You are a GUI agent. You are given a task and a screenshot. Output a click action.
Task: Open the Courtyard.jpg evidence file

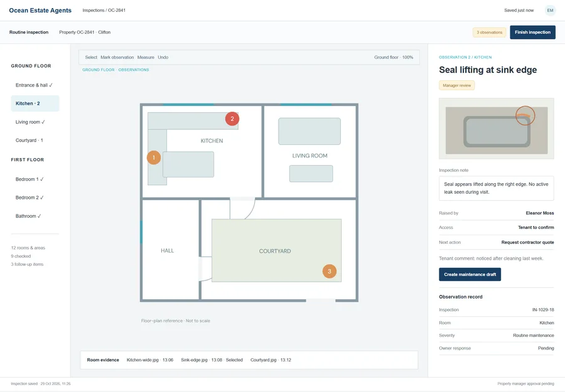(271, 360)
